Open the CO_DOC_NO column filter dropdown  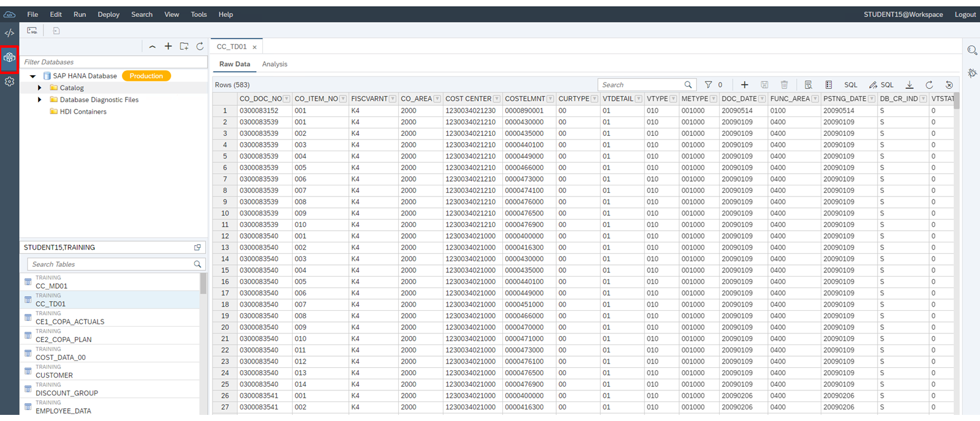288,99
